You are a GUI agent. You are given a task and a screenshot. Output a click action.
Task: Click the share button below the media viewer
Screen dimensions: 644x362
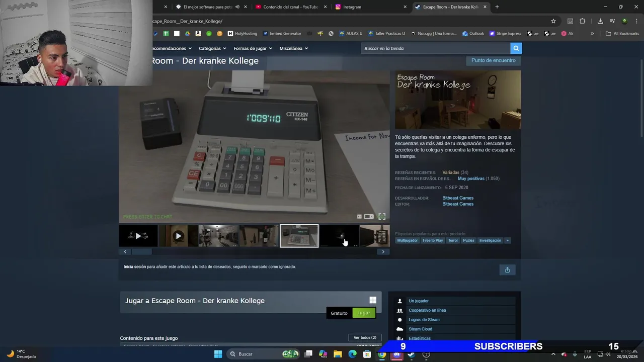coord(507,270)
